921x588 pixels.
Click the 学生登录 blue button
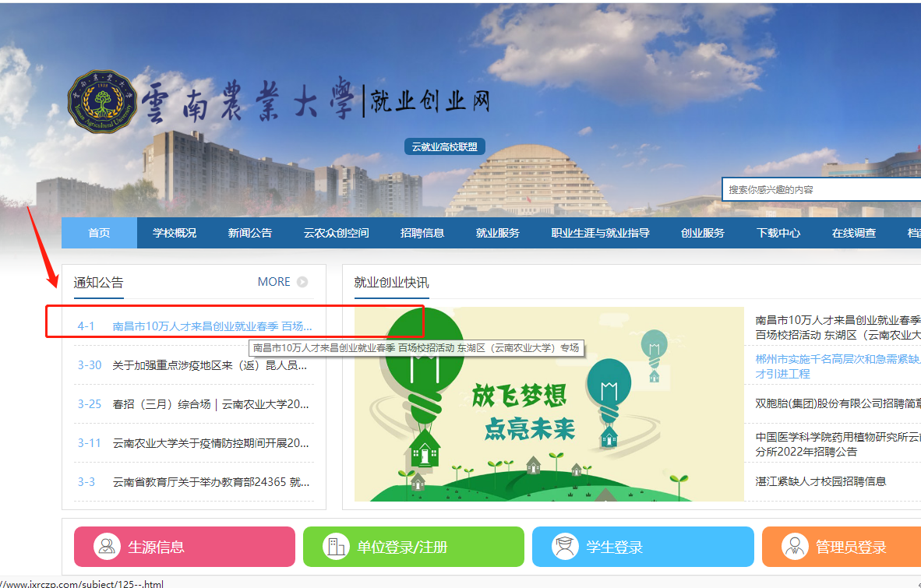[643, 547]
